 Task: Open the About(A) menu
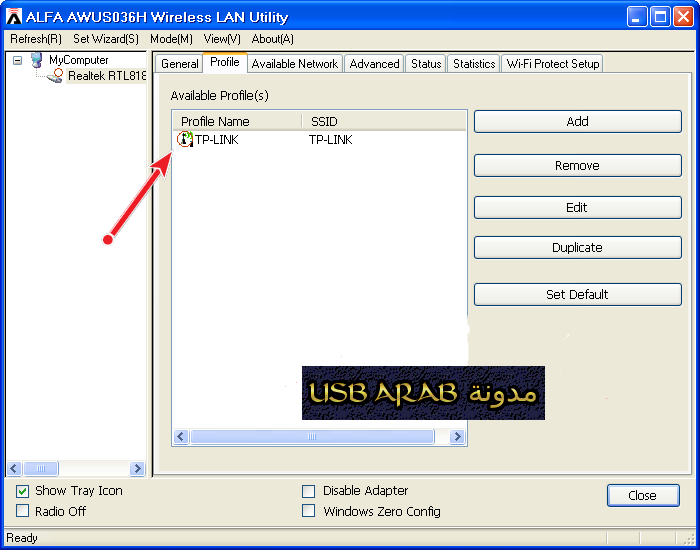pyautogui.click(x=272, y=39)
